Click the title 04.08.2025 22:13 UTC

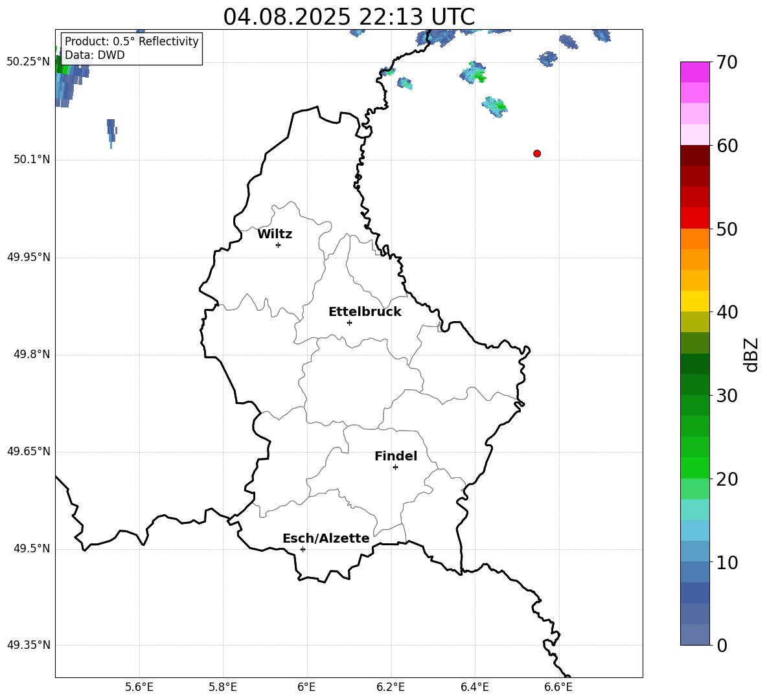coord(349,17)
